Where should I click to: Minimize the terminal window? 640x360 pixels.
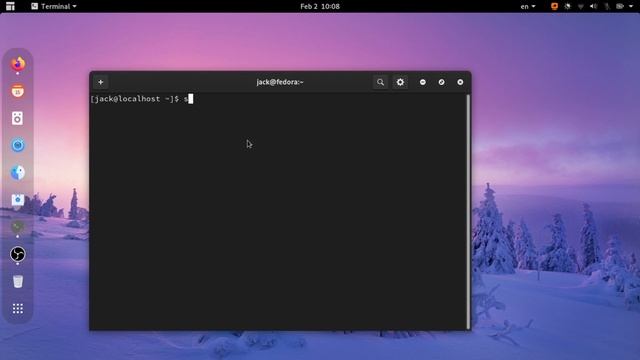[423, 82]
